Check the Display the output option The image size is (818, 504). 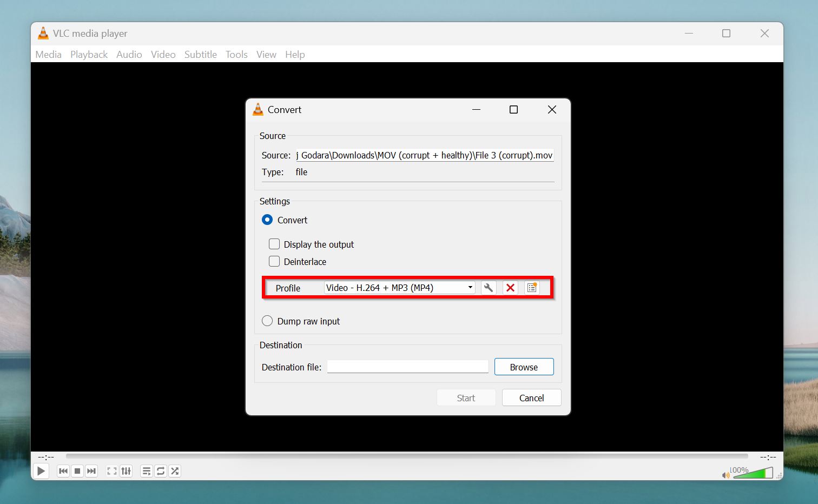click(x=274, y=244)
